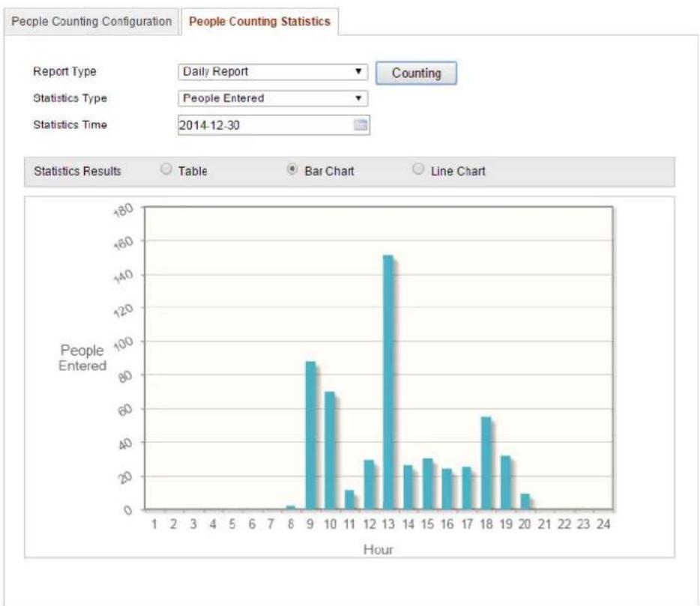Click the Statistics Time date field
The width and height of the screenshot is (700, 606).
point(274,125)
